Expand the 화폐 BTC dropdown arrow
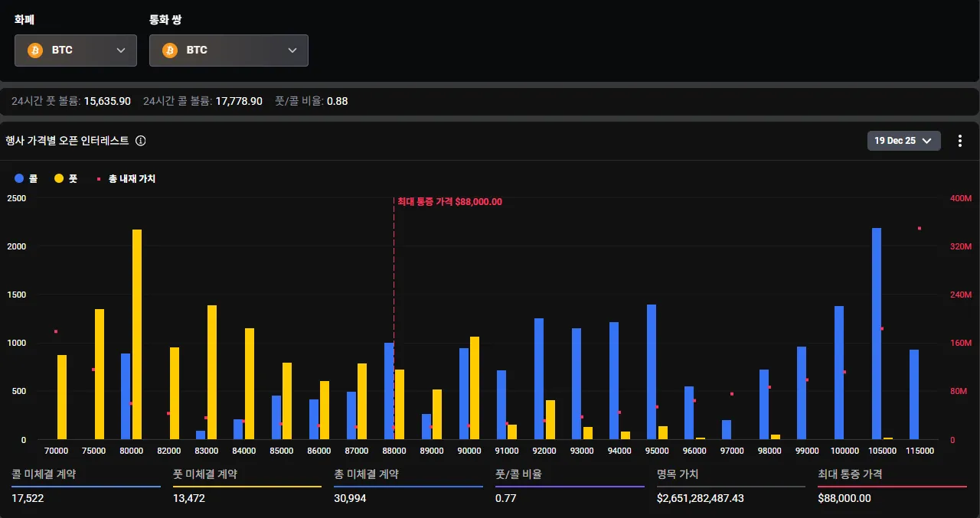This screenshot has width=980, height=518. pyautogui.click(x=121, y=50)
